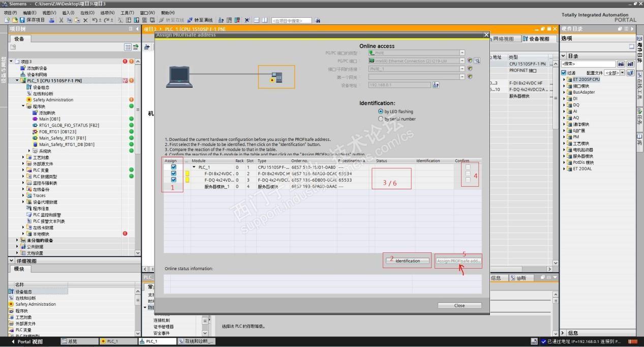
Task: Click the search binoculars icon beside project search
Action: 318,20
